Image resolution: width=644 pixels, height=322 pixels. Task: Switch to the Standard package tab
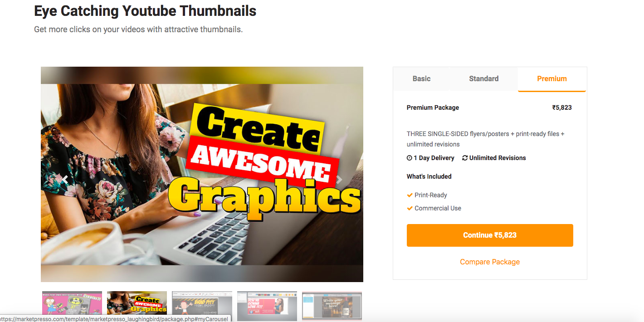(484, 79)
